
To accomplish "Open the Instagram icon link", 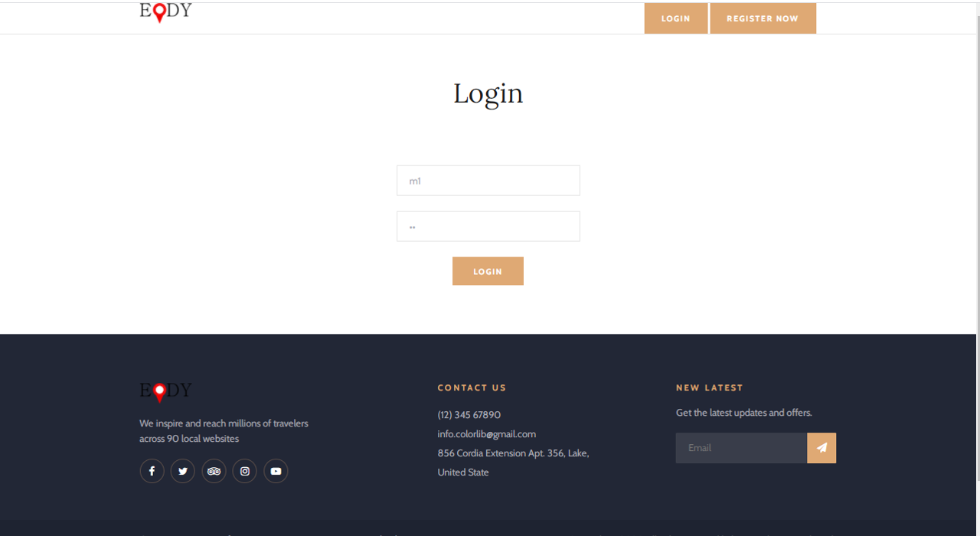I will click(245, 471).
